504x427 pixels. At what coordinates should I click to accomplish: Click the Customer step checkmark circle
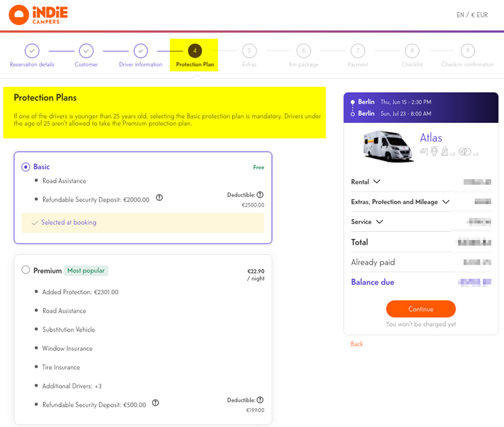(x=86, y=51)
